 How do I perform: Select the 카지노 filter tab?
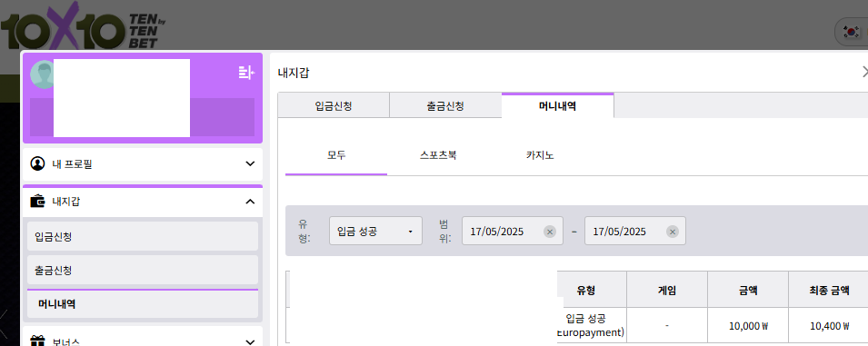(540, 155)
